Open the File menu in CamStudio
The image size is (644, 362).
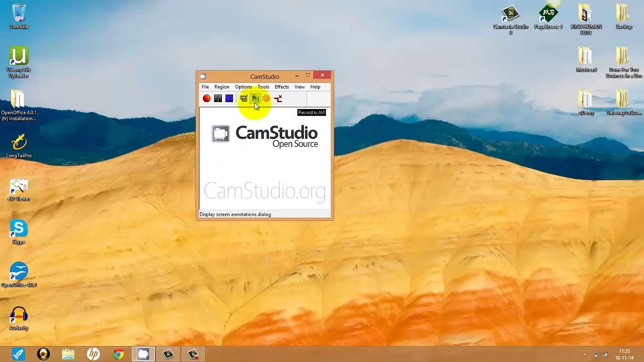[x=205, y=87]
